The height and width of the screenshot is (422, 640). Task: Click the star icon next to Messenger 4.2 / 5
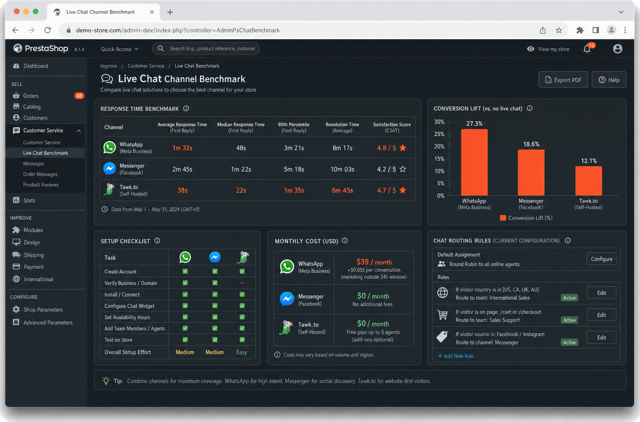403,169
